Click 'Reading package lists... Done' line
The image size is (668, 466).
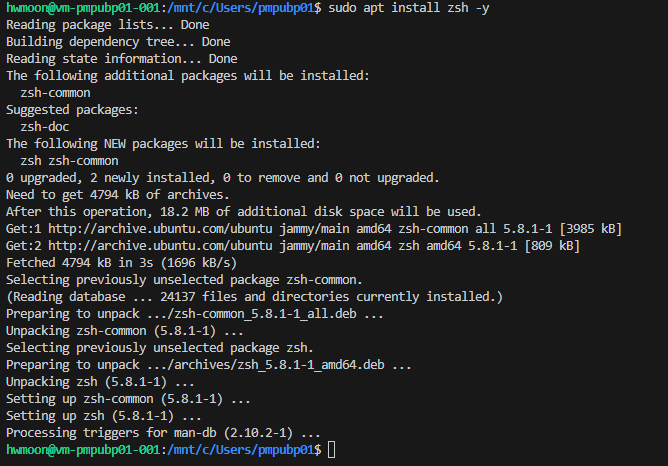tap(108, 25)
